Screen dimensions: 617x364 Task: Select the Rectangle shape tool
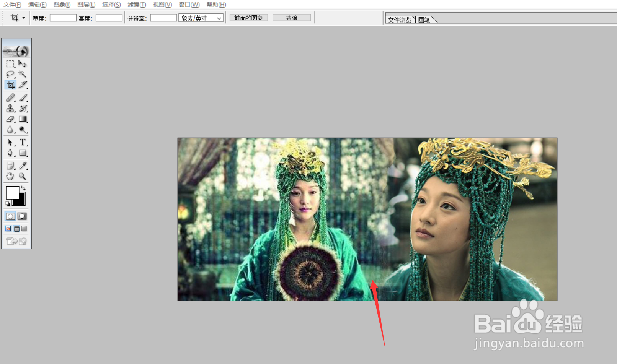coord(23,153)
